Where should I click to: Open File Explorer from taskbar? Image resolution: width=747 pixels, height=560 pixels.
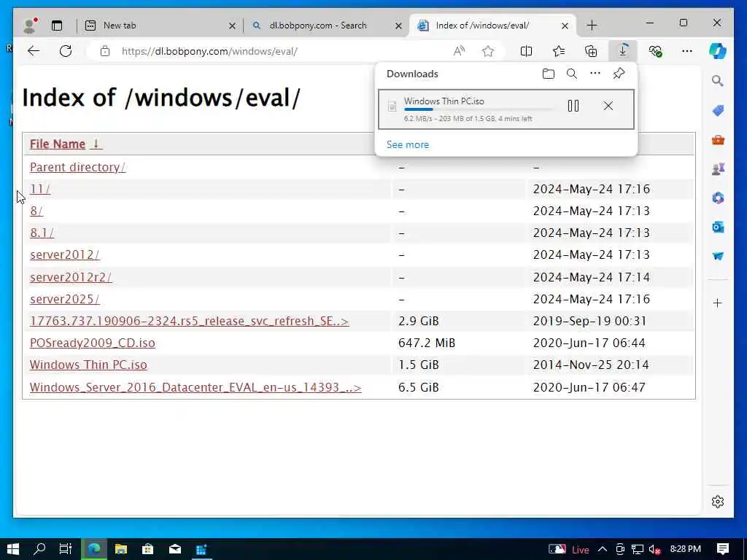click(x=121, y=549)
